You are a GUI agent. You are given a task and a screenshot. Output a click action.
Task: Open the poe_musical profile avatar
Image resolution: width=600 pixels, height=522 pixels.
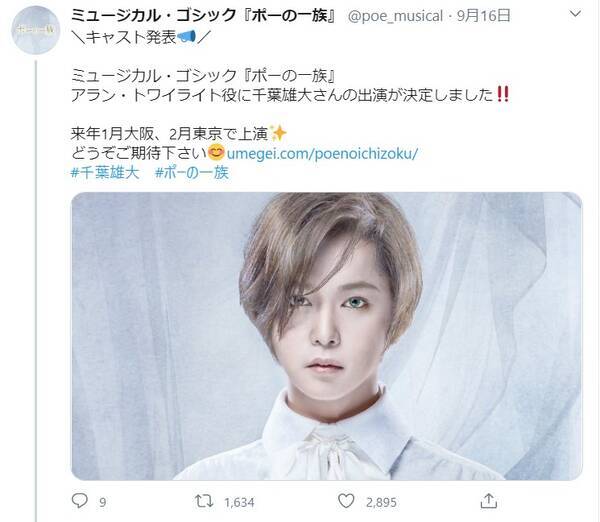[36, 30]
